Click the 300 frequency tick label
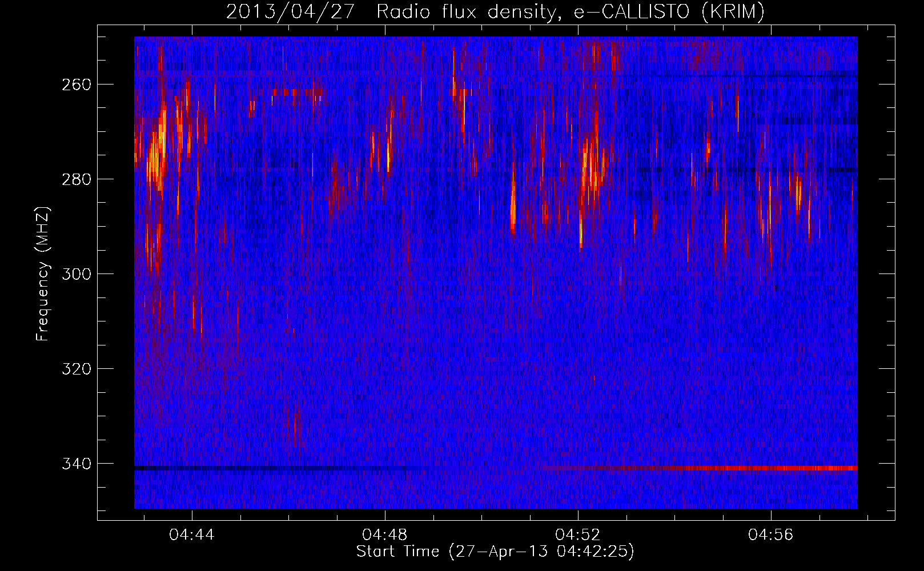The height and width of the screenshot is (571, 924). (77, 274)
